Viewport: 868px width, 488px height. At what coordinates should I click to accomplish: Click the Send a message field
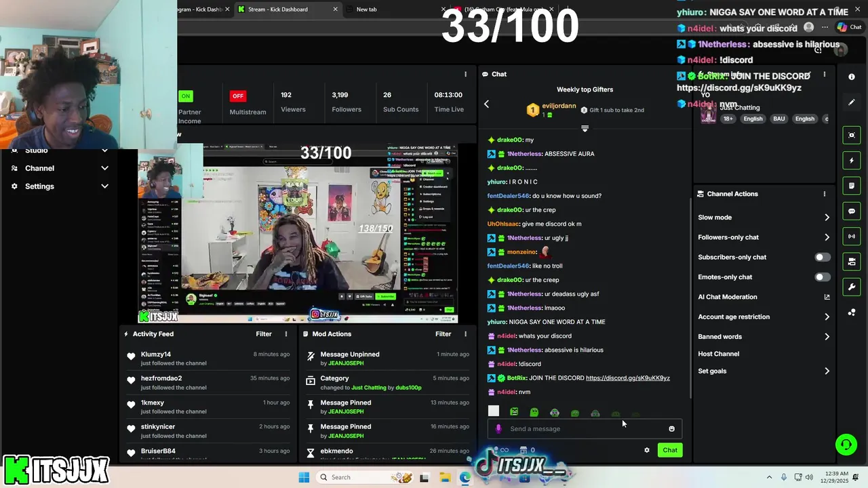(586, 429)
